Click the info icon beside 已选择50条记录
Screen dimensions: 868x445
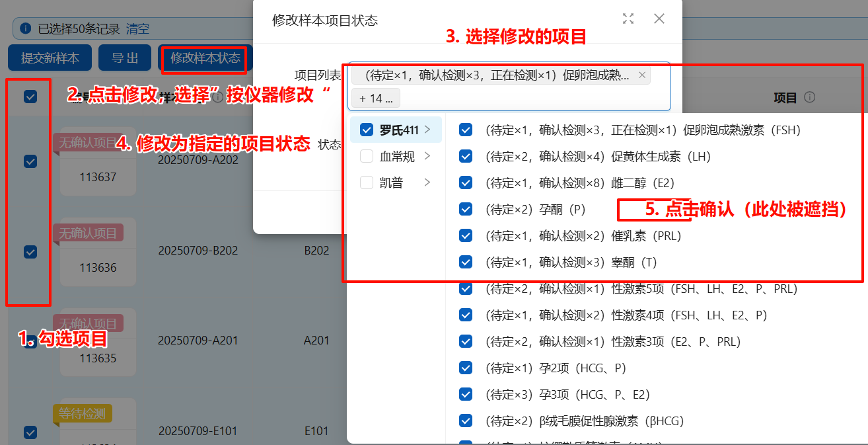pyautogui.click(x=25, y=28)
